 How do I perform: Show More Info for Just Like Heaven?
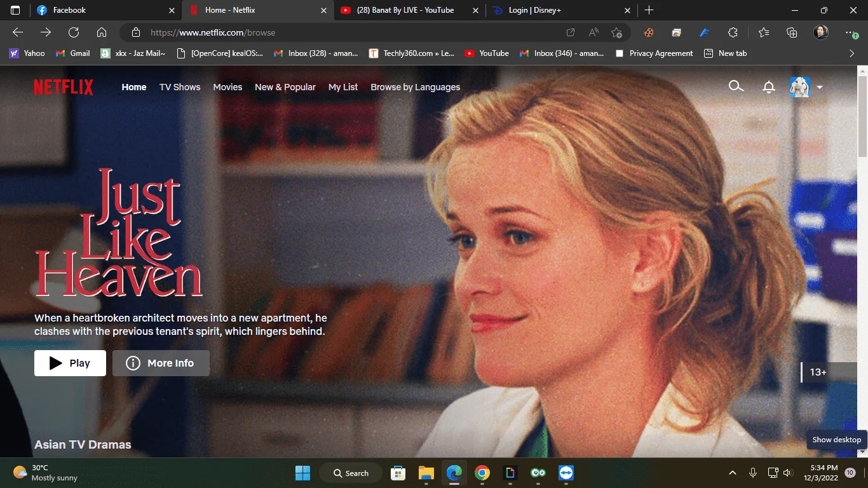[161, 363]
